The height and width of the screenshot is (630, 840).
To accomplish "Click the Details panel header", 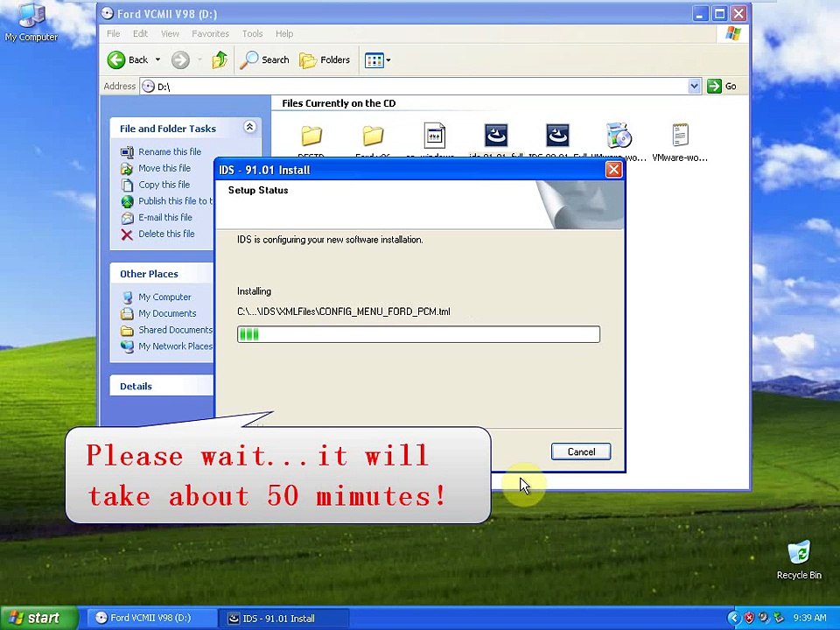I will (162, 386).
